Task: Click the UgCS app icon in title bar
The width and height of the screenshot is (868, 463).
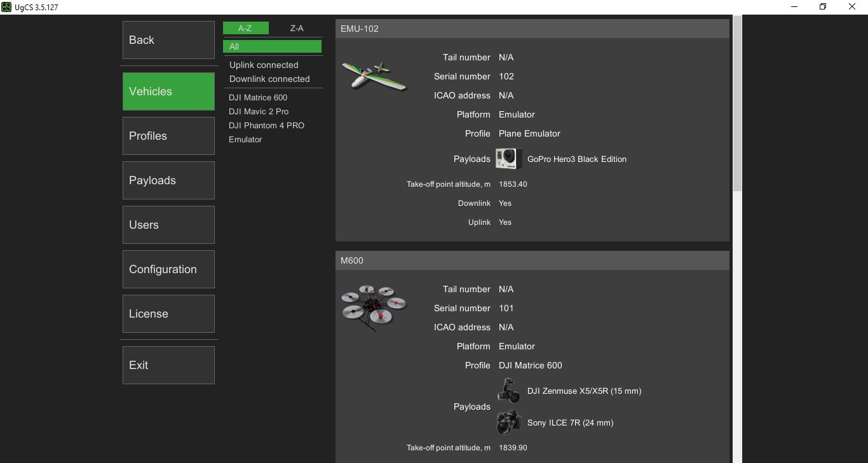Action: [x=6, y=7]
